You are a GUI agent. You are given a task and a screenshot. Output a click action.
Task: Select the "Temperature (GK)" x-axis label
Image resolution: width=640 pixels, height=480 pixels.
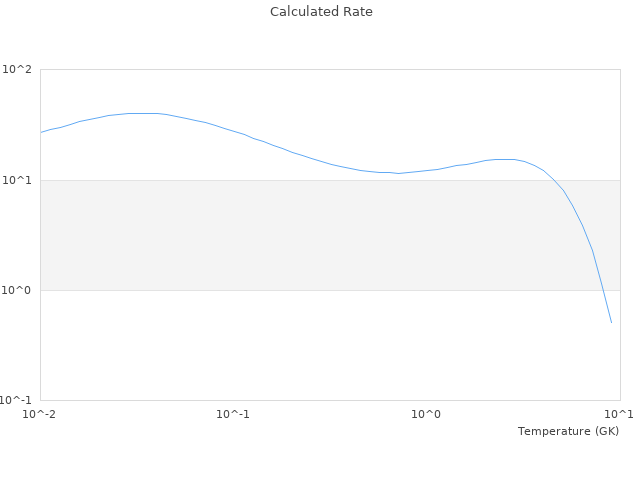point(568,431)
